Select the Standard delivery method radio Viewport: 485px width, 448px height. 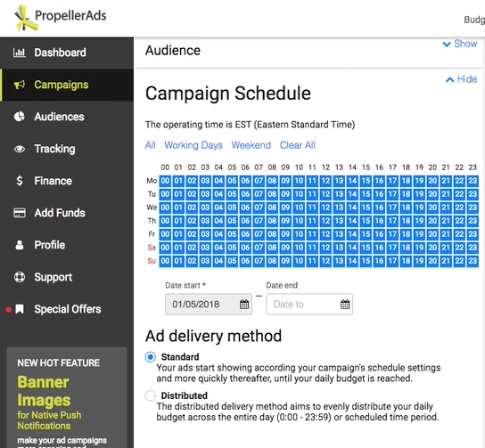coord(151,357)
